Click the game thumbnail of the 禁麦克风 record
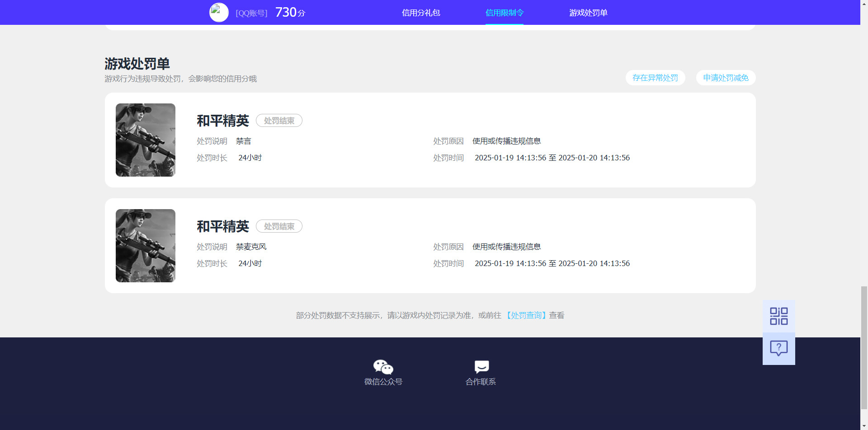Screen dimensions: 868x430 tap(146, 246)
